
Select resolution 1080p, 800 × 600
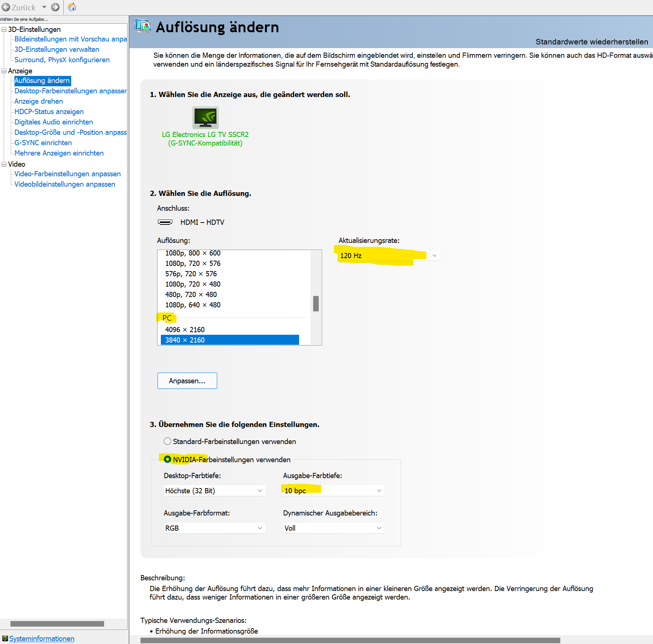tap(193, 253)
